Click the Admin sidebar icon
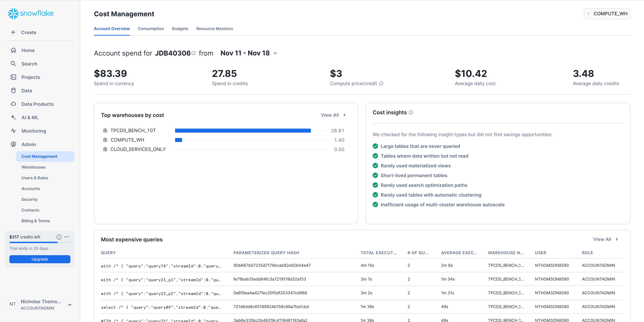Image resolution: width=644 pixels, height=322 pixels. pyautogui.click(x=13, y=144)
